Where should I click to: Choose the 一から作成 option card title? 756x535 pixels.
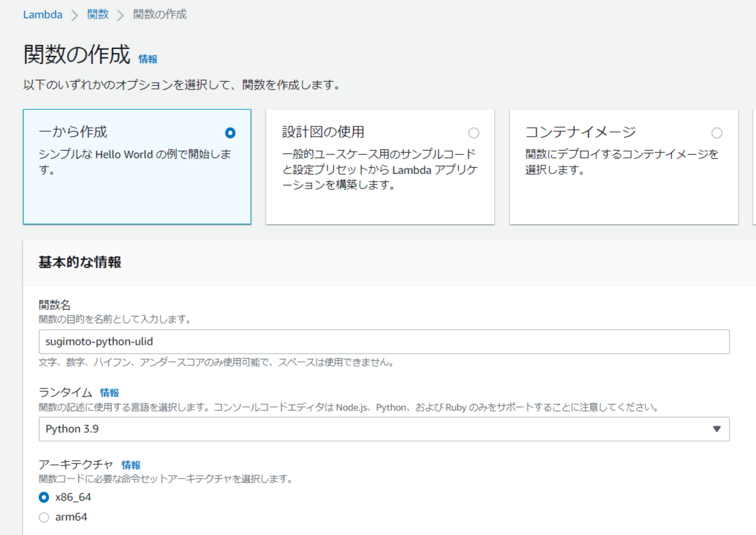[x=73, y=132]
